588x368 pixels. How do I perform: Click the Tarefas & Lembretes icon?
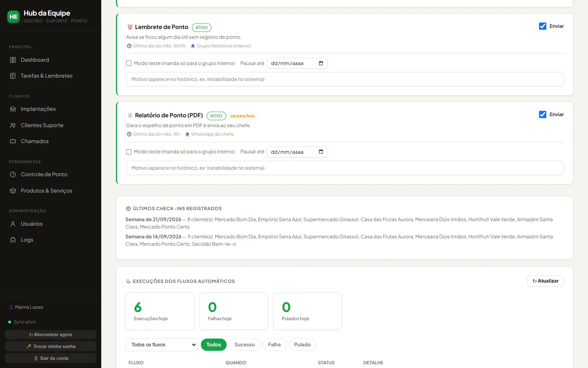click(x=13, y=76)
